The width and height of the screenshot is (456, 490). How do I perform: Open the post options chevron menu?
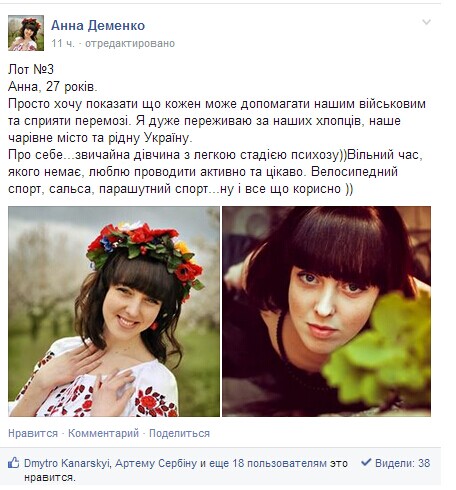tap(426, 22)
